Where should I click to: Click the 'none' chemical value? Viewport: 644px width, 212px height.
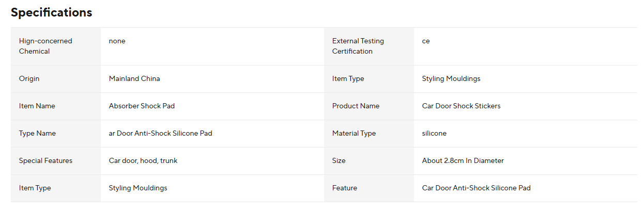(117, 41)
